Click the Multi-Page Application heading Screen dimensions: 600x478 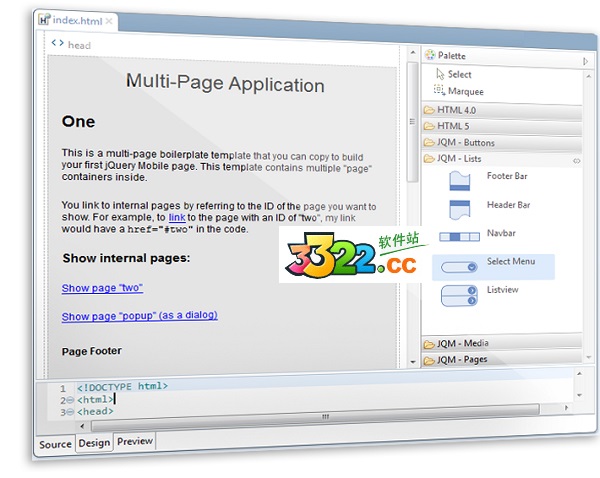pos(225,83)
